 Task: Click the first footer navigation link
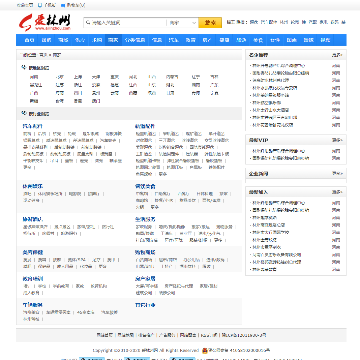[104, 335]
